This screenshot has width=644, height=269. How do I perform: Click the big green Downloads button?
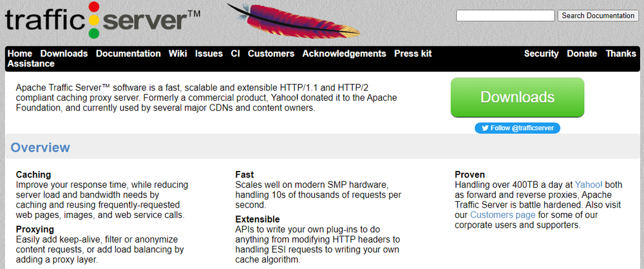tap(518, 97)
